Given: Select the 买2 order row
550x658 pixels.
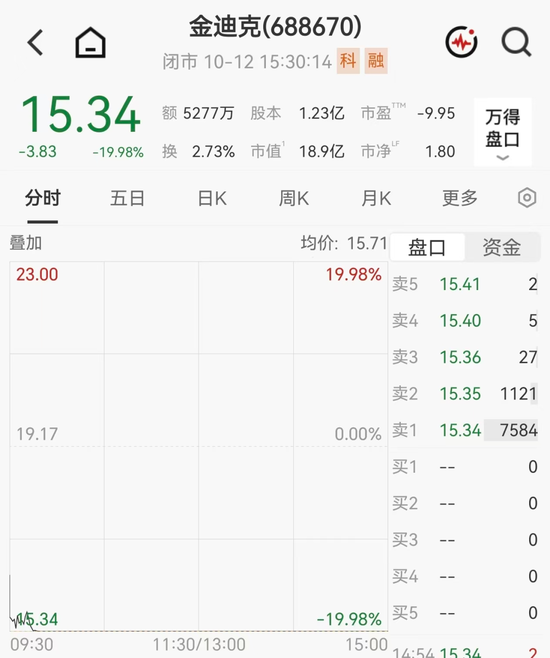Looking at the screenshot, I should [x=465, y=503].
